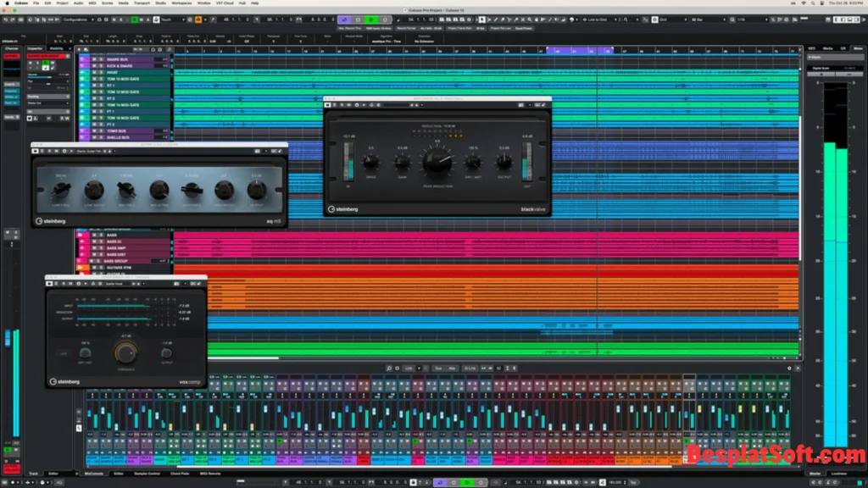The width and height of the screenshot is (868, 488).
Task: Click the zoom magnifier icon in MixConsole toolbar
Action: click(x=388, y=369)
